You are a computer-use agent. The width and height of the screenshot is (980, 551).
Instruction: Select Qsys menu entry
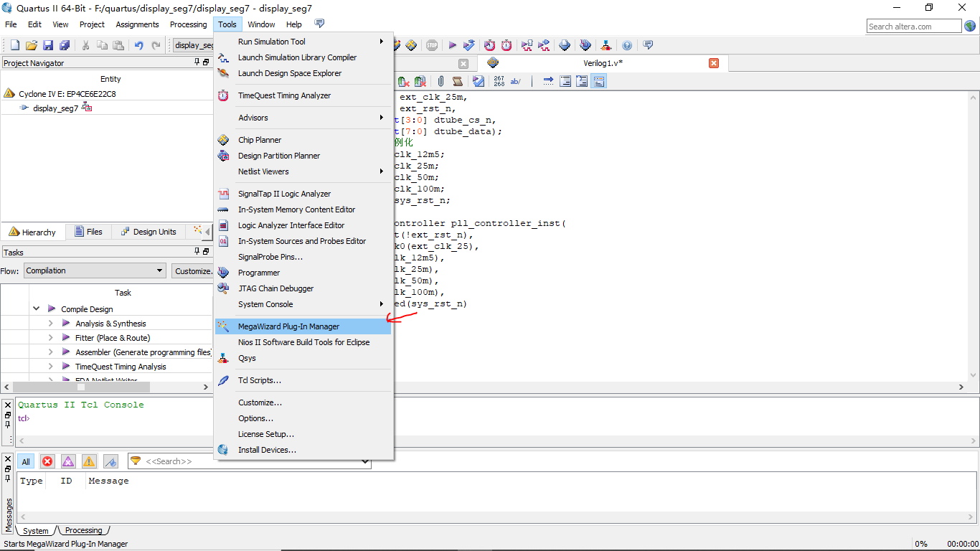[x=304, y=358]
